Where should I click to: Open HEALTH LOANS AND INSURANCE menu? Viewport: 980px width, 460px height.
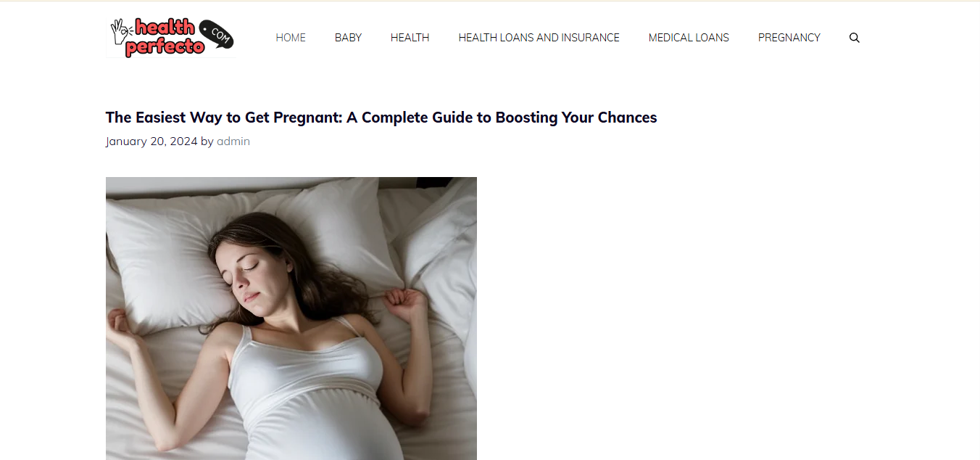click(x=539, y=38)
